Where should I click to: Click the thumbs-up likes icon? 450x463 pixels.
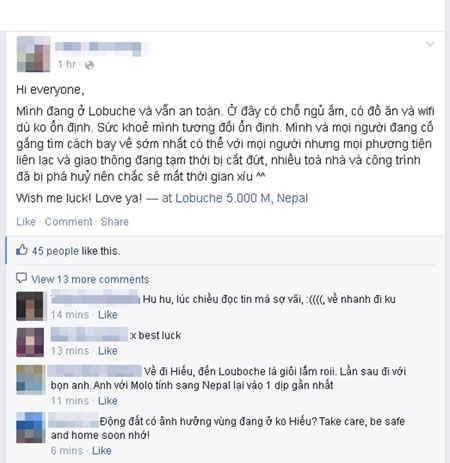22,250
